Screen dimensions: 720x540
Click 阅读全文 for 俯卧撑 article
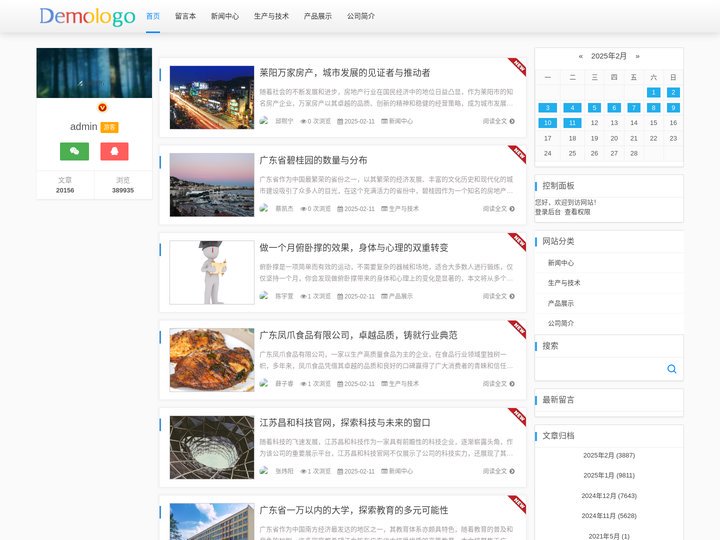pyautogui.click(x=499, y=296)
